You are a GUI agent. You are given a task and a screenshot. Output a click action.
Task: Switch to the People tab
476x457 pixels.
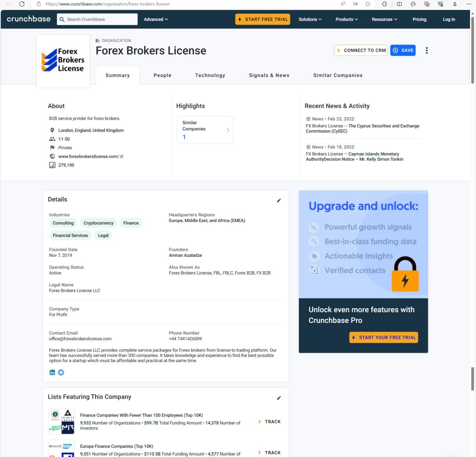pyautogui.click(x=162, y=75)
